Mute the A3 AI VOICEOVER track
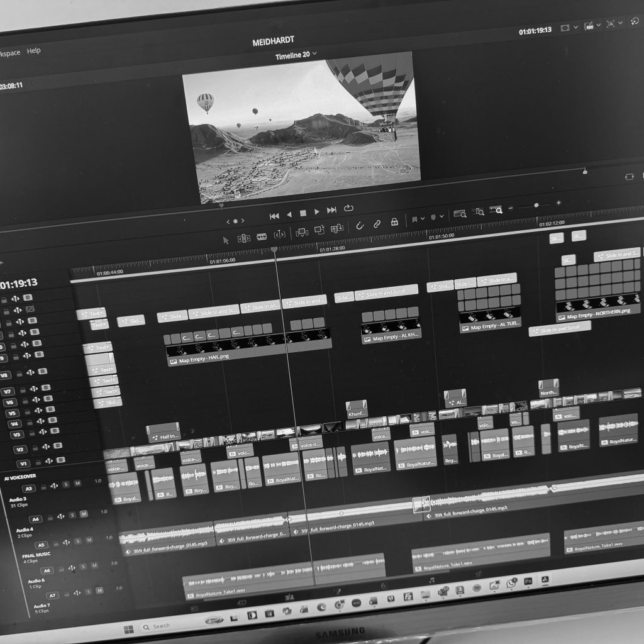Viewport: 644px width, 644px height. (77, 483)
